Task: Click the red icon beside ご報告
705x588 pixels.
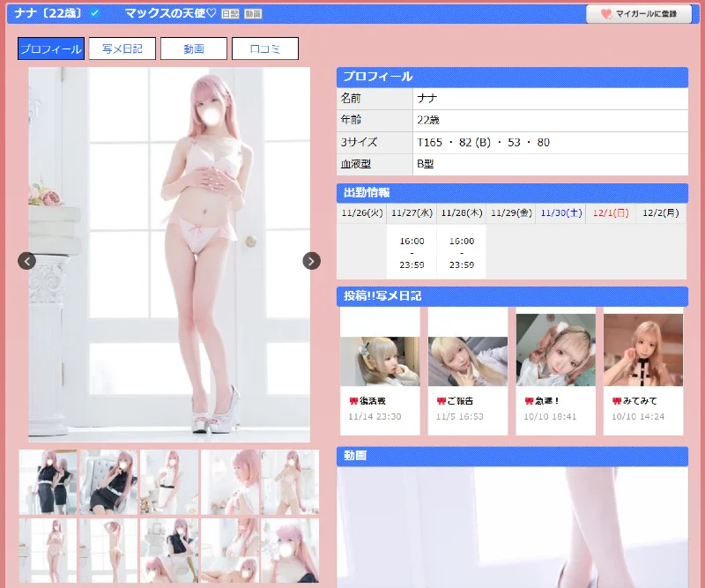Action: click(x=442, y=400)
